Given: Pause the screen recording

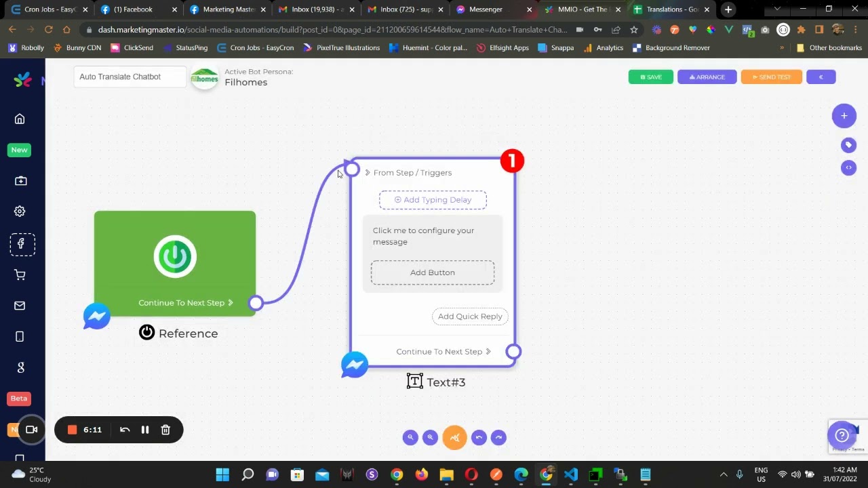Looking at the screenshot, I should (x=145, y=430).
